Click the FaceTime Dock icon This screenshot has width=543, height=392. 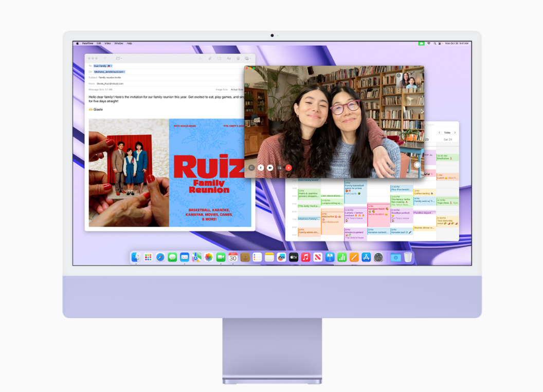click(221, 257)
